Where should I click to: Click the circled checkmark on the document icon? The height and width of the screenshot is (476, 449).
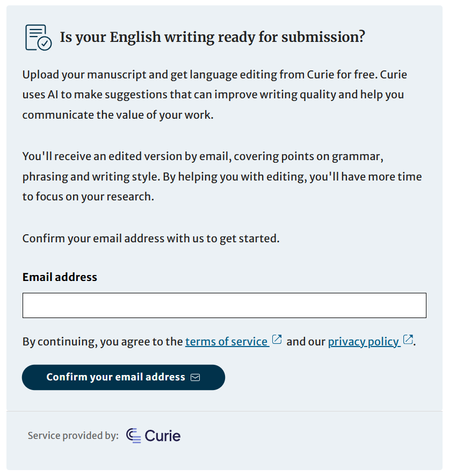pos(45,44)
